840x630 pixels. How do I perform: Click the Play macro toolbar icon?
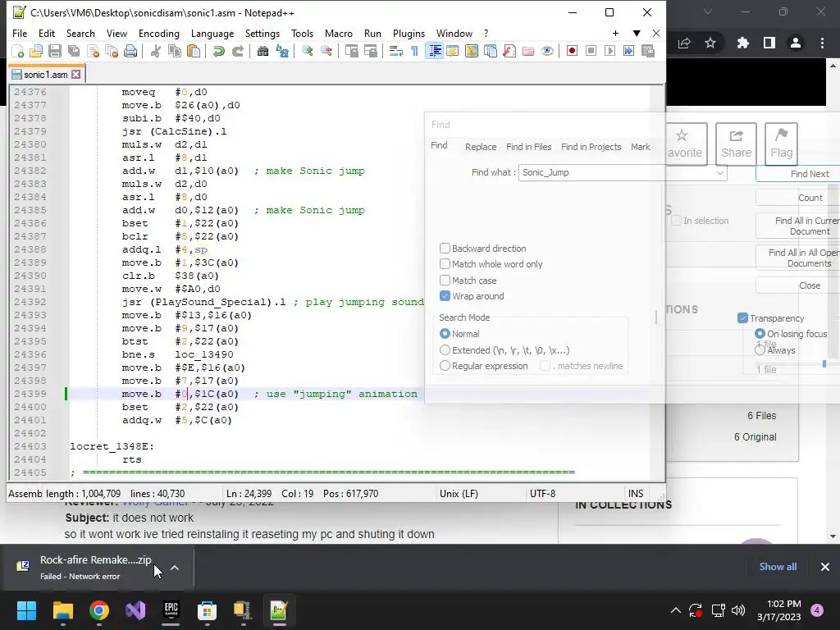click(609, 51)
